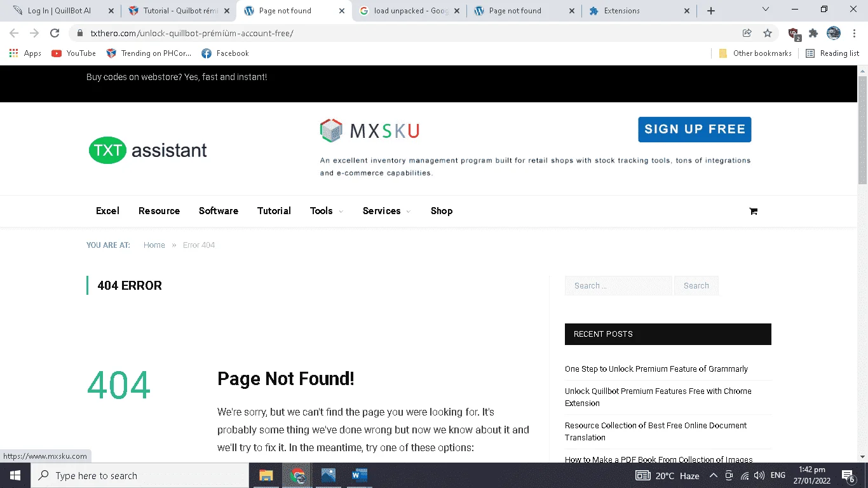
Task: Open Word from the taskbar
Action: (x=359, y=475)
